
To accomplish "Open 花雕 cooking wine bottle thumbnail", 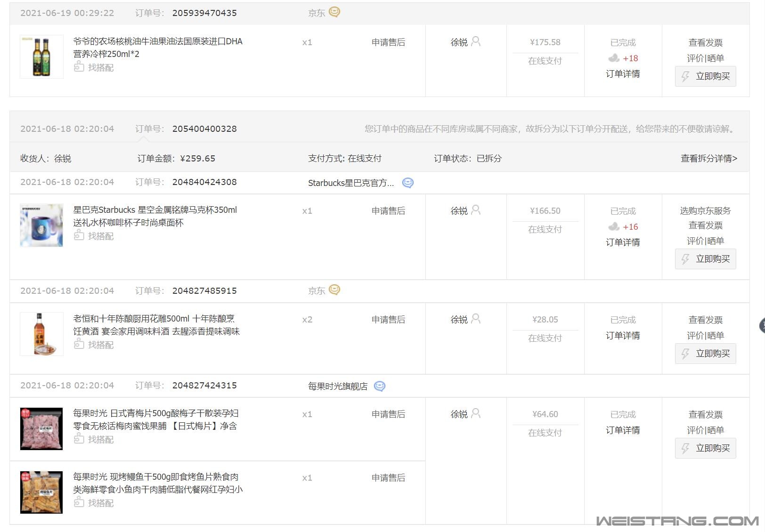I will click(41, 334).
